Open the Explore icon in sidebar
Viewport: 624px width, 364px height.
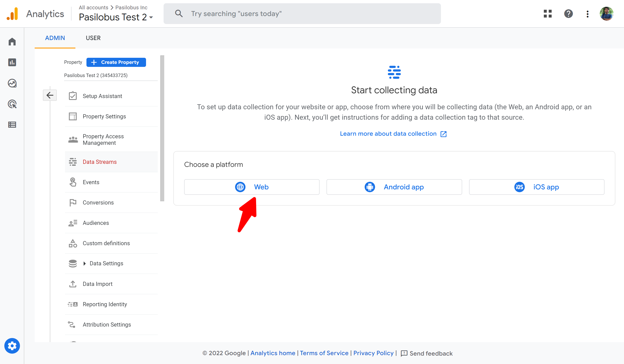[12, 83]
